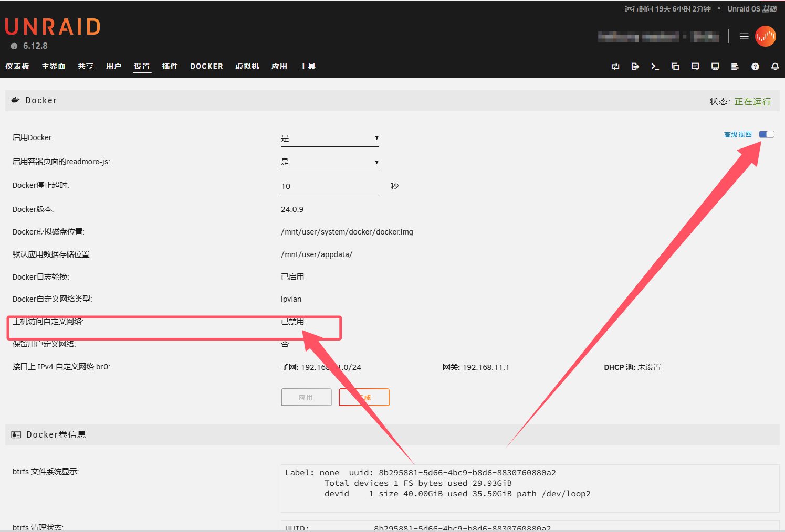Click the Unraid account avatar icon
This screenshot has width=785, height=532.
(x=765, y=36)
